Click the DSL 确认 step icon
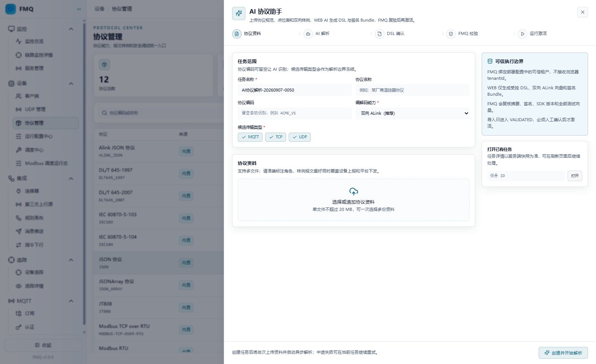This screenshot has height=364, width=596. pos(379,34)
